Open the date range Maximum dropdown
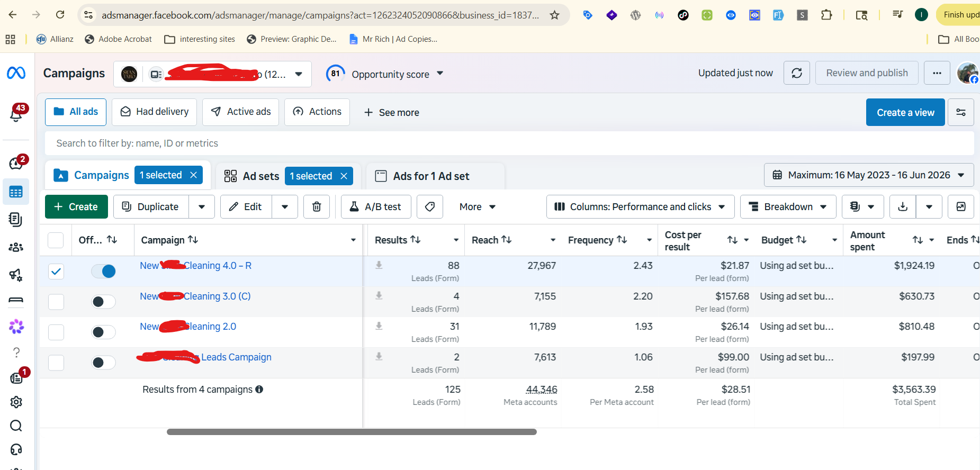The image size is (980, 470). tap(869, 175)
